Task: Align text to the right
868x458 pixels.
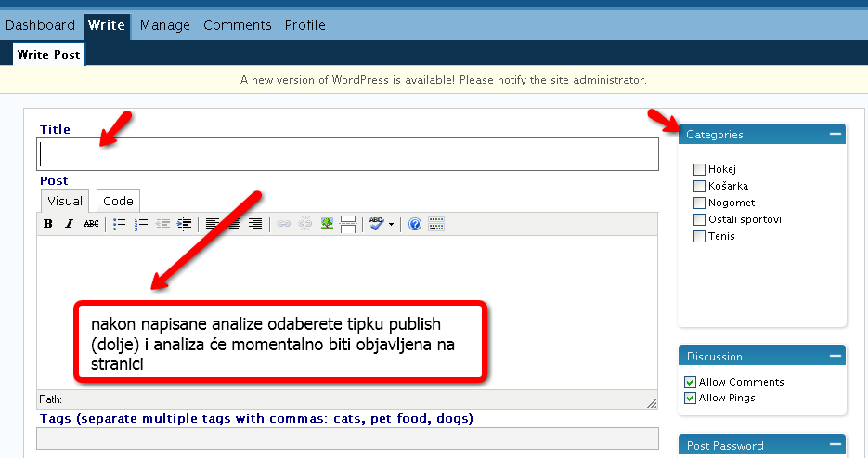Action: click(x=255, y=224)
